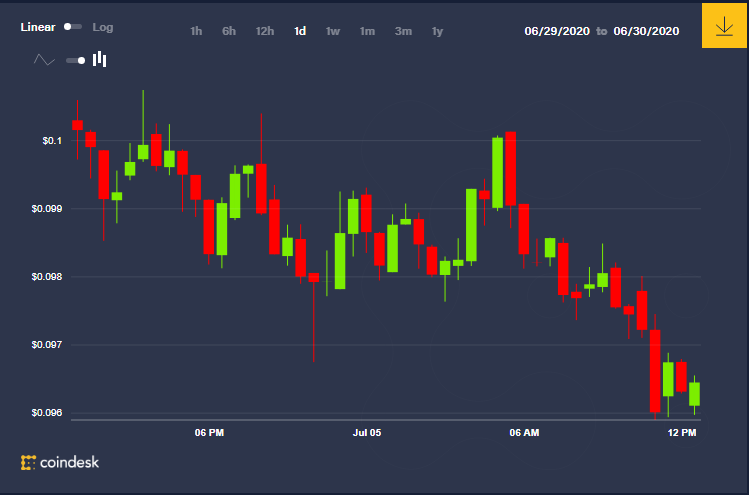Screen dimensions: 749x495
Task: Click the $0.1 axis label
Action: click(x=52, y=140)
